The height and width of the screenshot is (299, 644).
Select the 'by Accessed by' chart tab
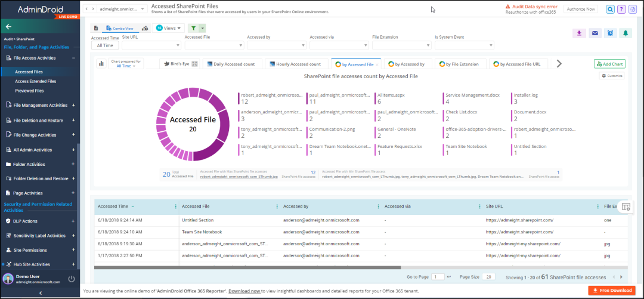[407, 64]
